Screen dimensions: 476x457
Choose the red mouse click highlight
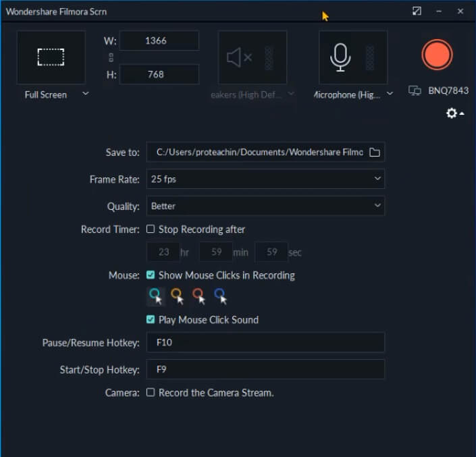tap(199, 296)
